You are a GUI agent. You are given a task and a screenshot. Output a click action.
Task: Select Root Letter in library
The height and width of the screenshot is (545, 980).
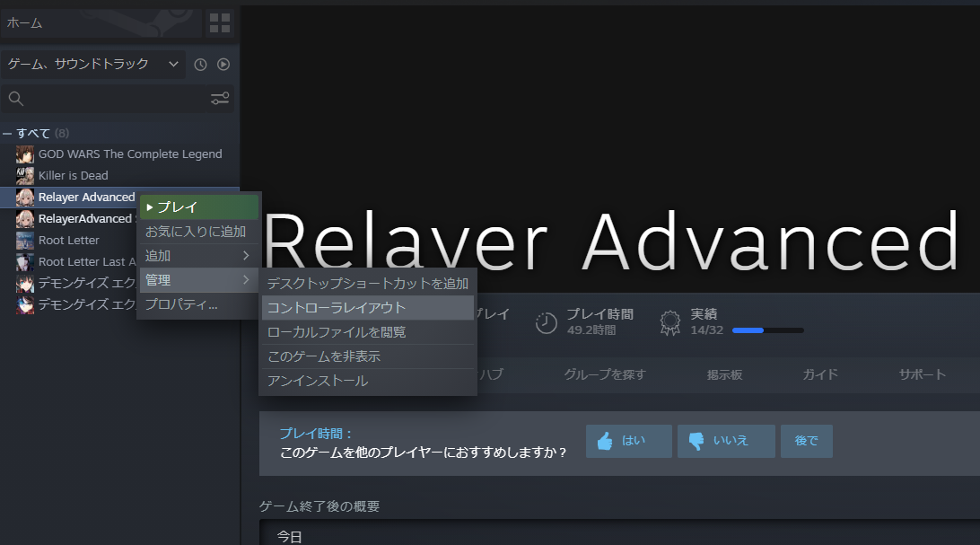point(69,240)
